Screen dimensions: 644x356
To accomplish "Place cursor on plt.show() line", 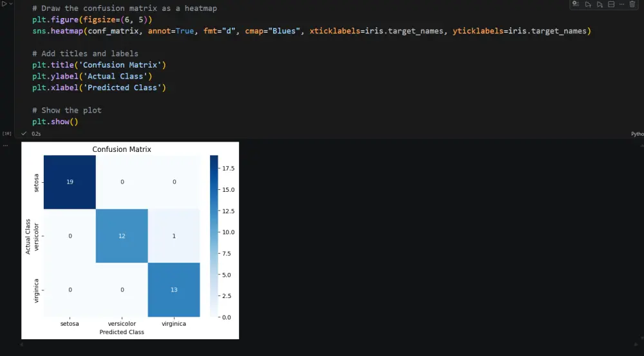I will tap(55, 122).
